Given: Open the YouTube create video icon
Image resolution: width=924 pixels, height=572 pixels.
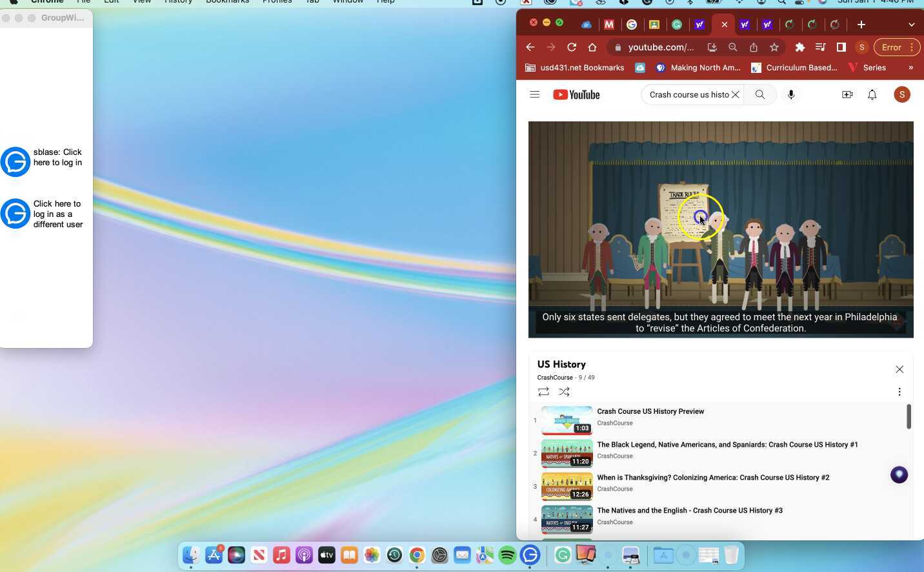Looking at the screenshot, I should pyautogui.click(x=847, y=95).
